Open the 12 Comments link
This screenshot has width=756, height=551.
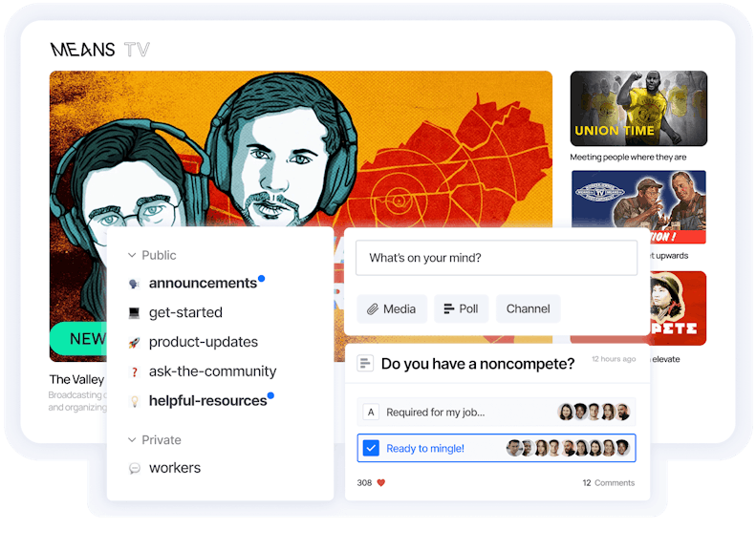609,482
